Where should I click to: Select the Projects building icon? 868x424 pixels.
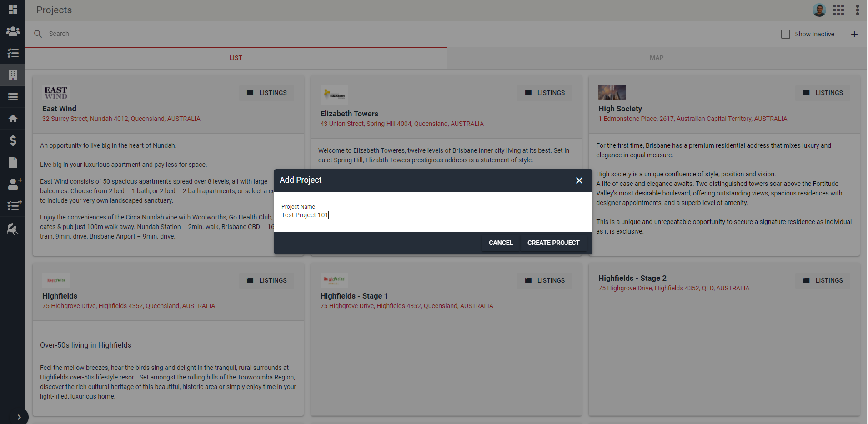click(x=13, y=75)
